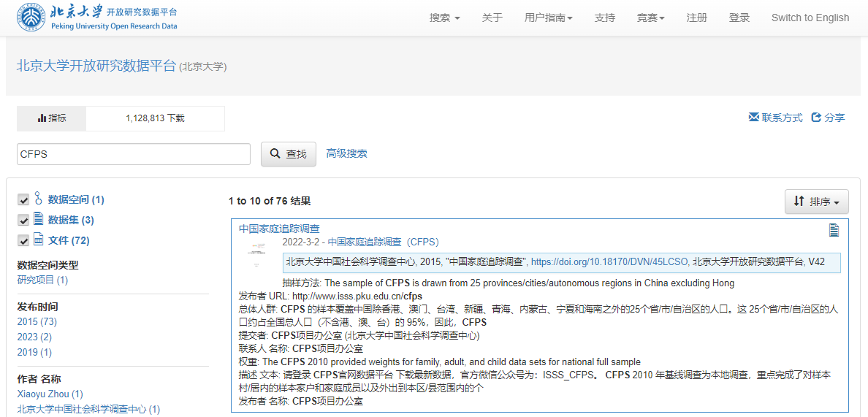Open the 高级搜索 link
The width and height of the screenshot is (868, 417).
click(346, 153)
